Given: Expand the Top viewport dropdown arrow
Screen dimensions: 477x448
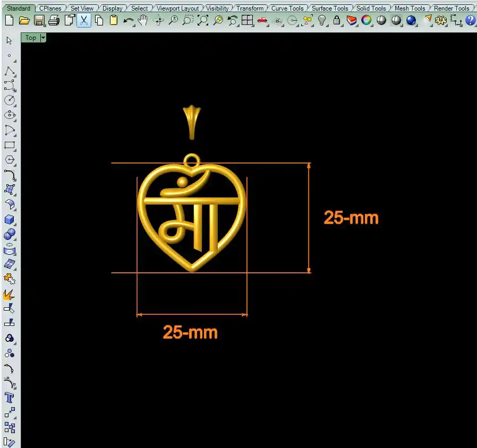Looking at the screenshot, I should click(x=43, y=38).
